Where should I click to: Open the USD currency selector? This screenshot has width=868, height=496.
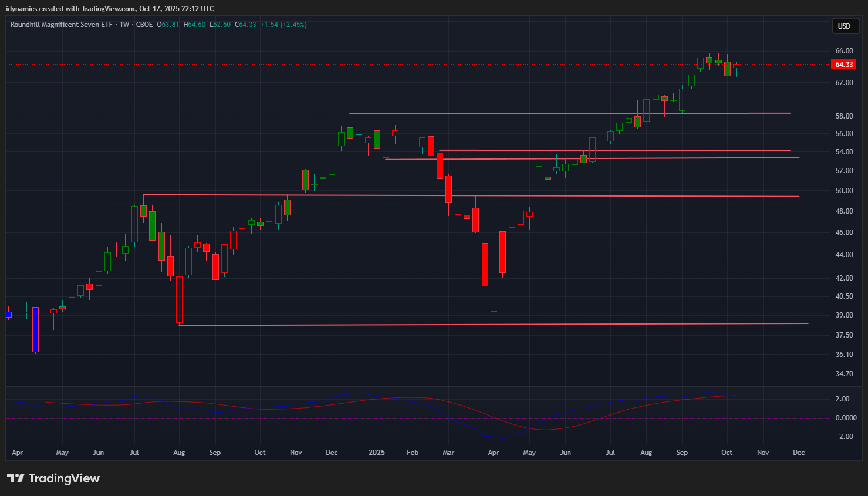(x=846, y=26)
